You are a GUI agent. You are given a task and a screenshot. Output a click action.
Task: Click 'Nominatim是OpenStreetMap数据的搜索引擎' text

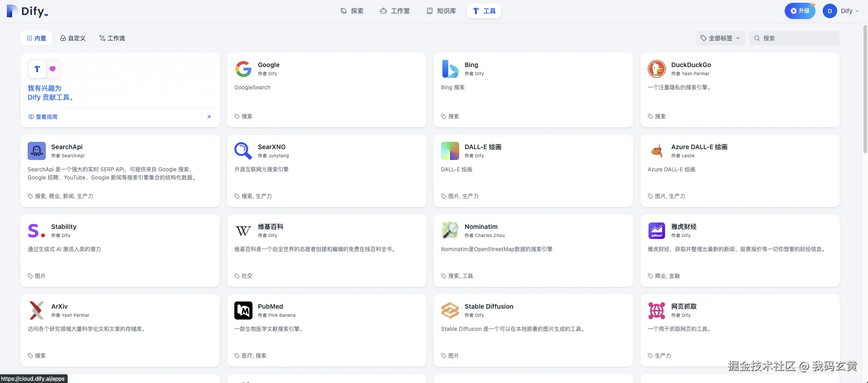point(497,249)
